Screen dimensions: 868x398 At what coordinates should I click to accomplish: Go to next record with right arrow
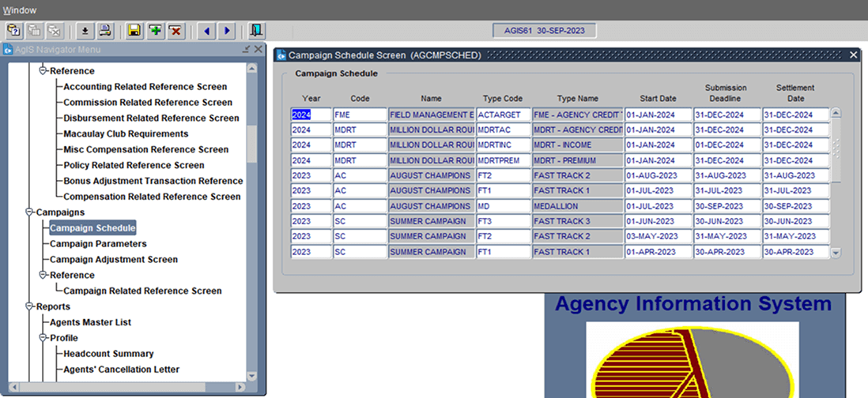pos(227,31)
